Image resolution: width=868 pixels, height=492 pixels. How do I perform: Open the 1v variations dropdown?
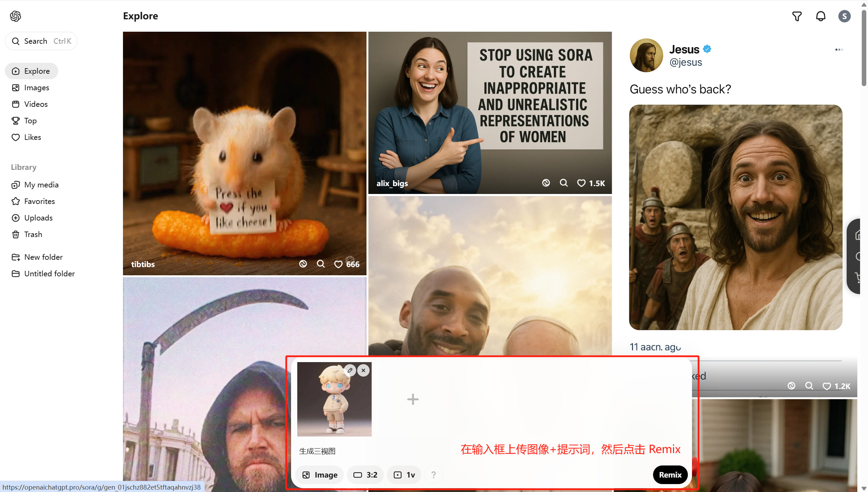[404, 475]
